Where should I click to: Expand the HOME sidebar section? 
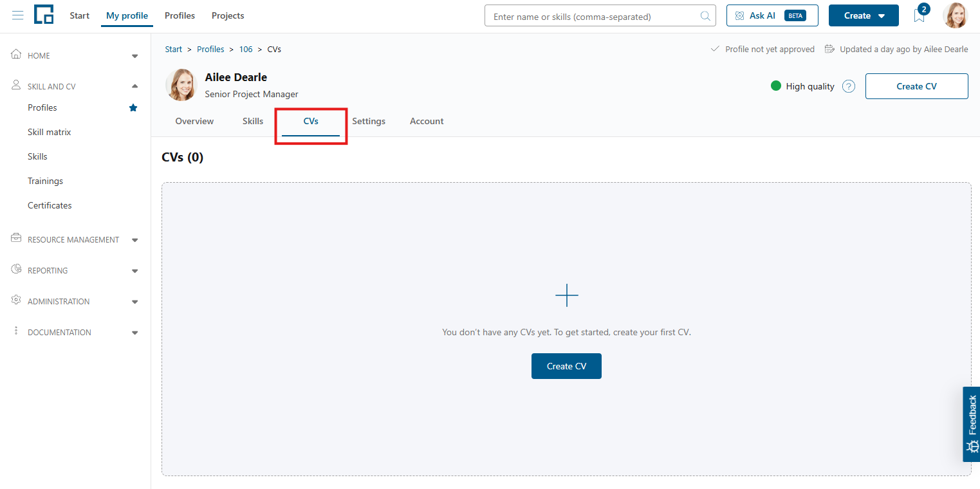click(x=135, y=56)
